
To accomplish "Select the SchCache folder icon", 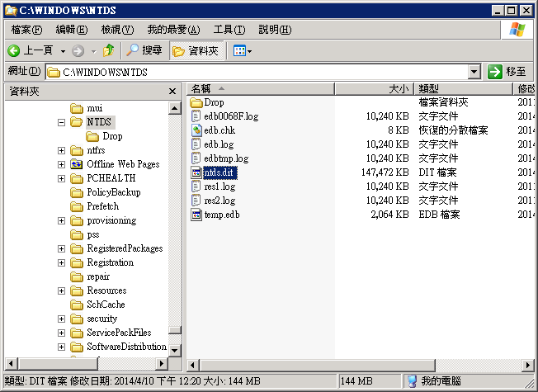I will point(77,305).
